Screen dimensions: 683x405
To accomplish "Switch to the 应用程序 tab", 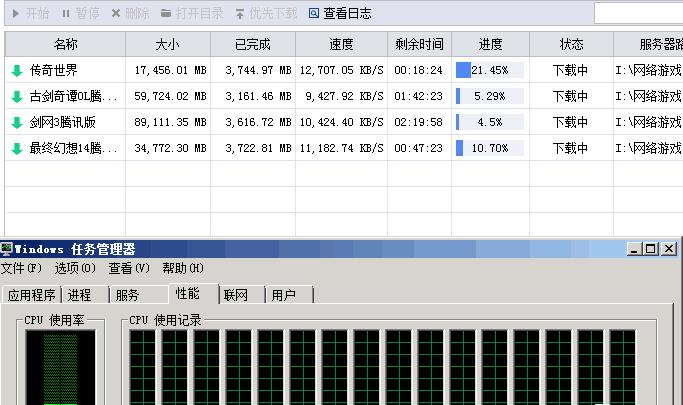I will pyautogui.click(x=31, y=295).
